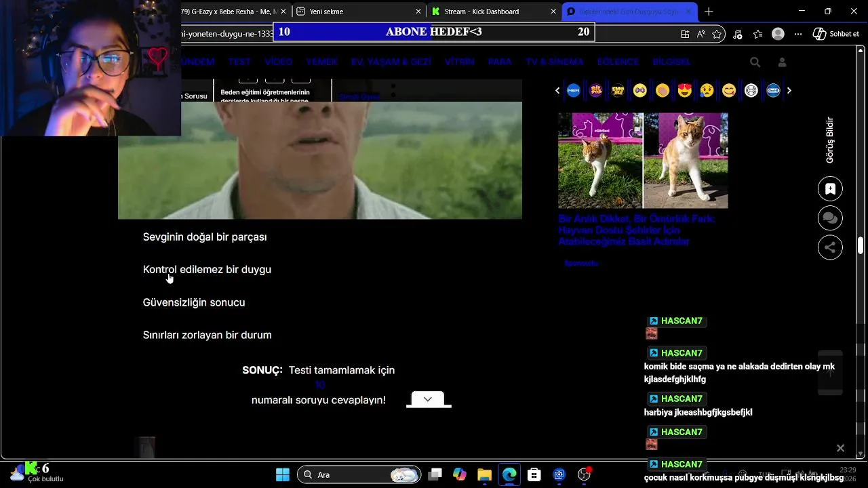Select the clapping hands emoji icon
The image size is (868, 488).
[x=663, y=90]
